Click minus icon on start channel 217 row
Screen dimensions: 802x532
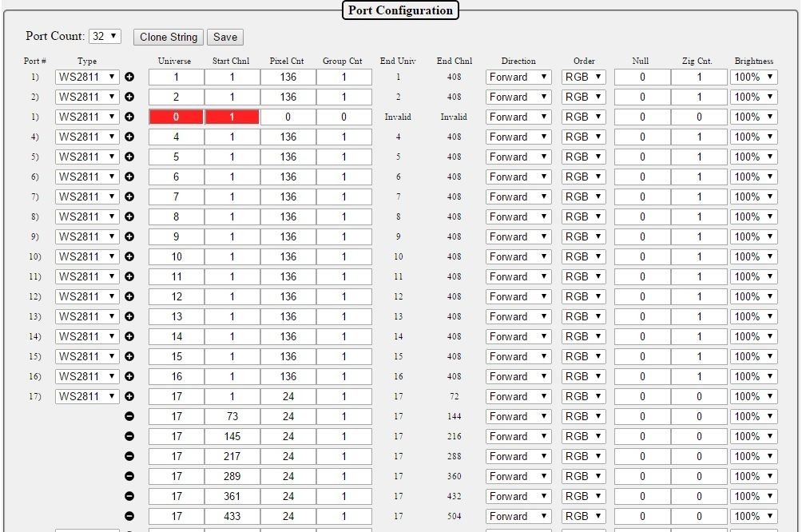coord(129,456)
